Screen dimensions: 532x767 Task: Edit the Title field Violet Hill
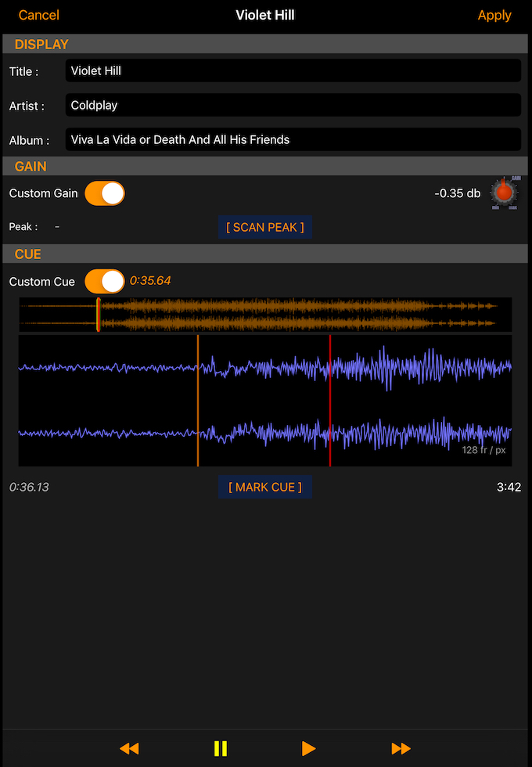(293, 71)
